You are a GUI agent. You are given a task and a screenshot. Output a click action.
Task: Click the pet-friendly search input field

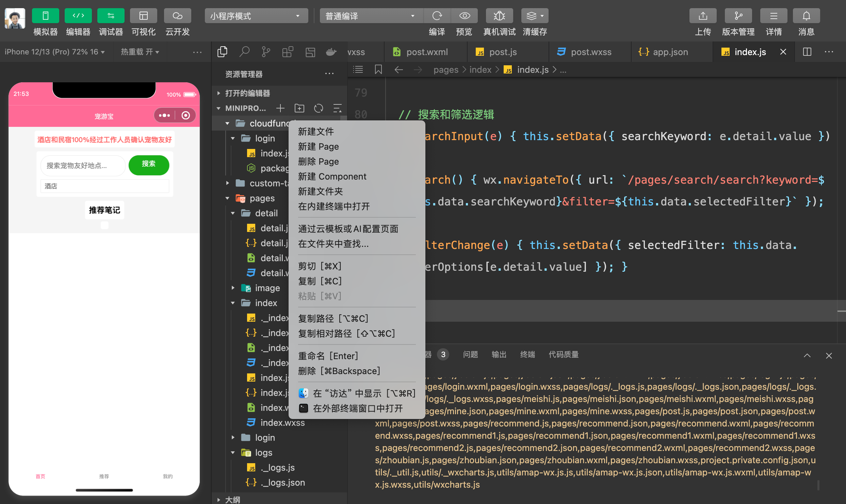click(83, 166)
